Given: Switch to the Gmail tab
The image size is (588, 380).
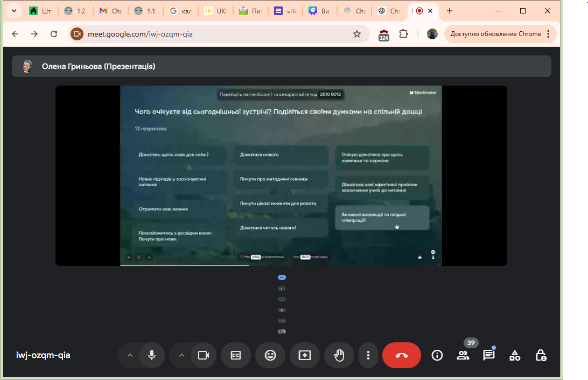Looking at the screenshot, I should click(110, 11).
